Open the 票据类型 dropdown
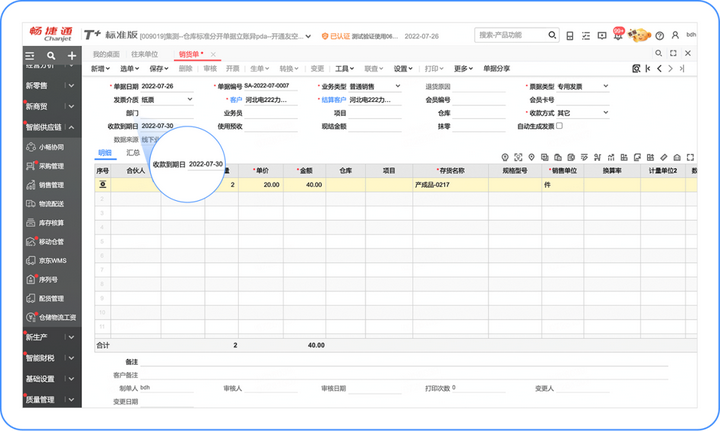720x431 pixels. click(x=606, y=86)
